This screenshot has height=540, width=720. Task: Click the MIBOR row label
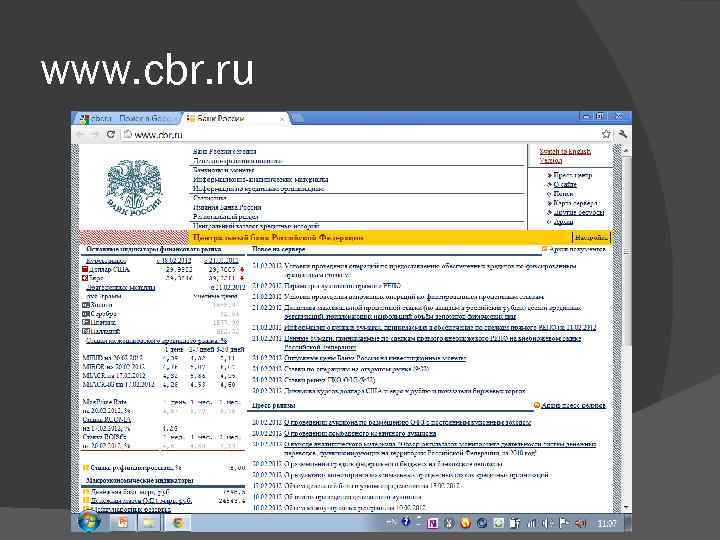113,366
